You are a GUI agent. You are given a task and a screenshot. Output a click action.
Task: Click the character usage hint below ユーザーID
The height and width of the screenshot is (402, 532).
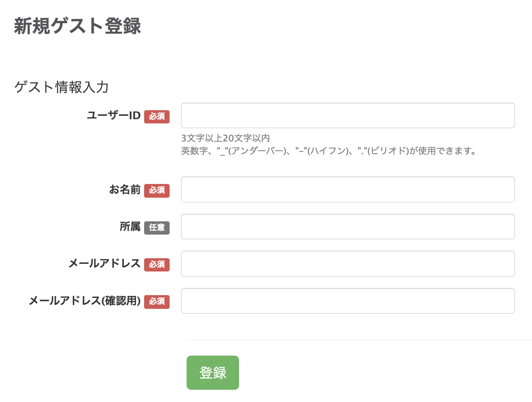click(x=329, y=151)
